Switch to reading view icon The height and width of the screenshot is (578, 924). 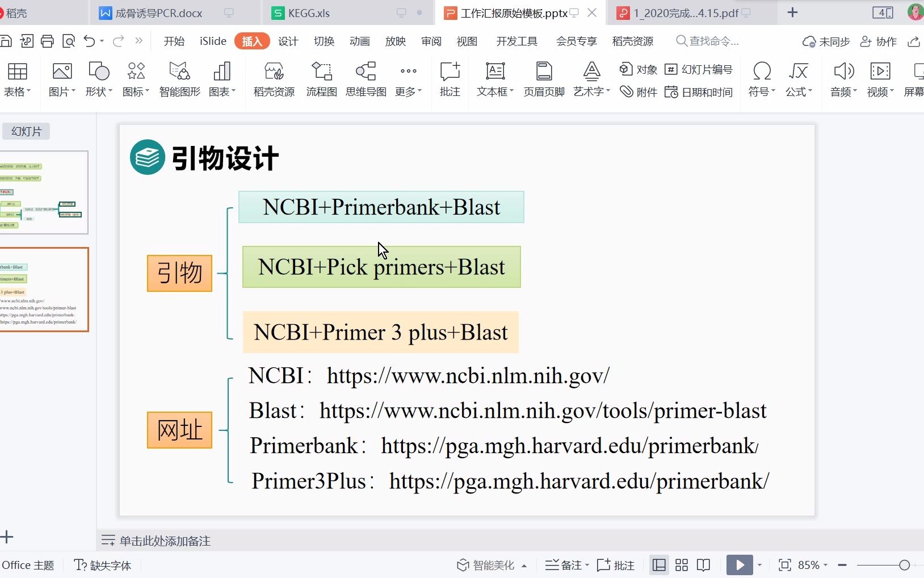tap(703, 565)
